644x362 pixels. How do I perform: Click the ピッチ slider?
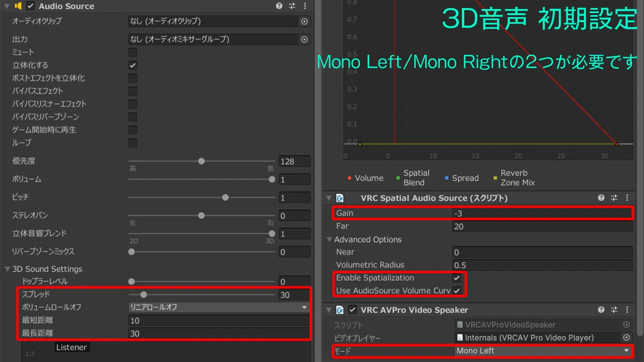(x=201, y=197)
